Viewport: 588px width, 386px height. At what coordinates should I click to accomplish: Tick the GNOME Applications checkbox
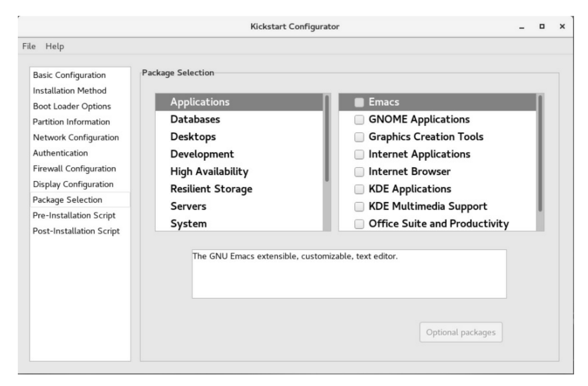pyautogui.click(x=359, y=119)
